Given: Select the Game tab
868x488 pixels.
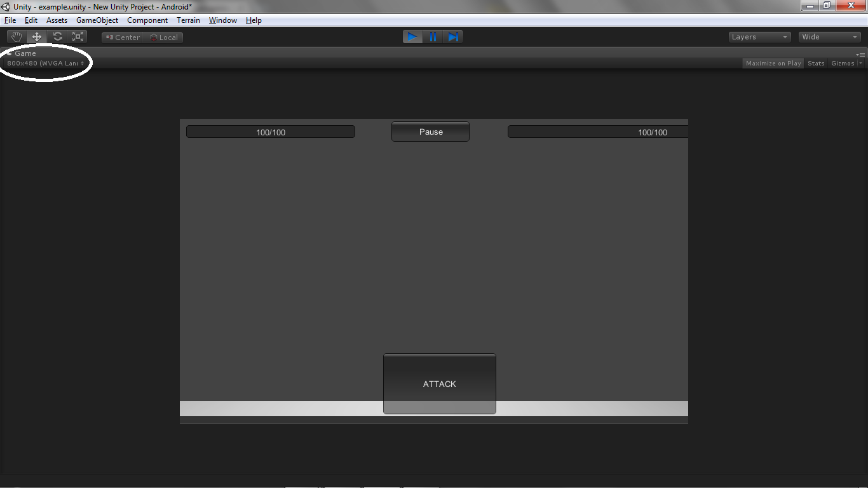Looking at the screenshot, I should point(22,53).
